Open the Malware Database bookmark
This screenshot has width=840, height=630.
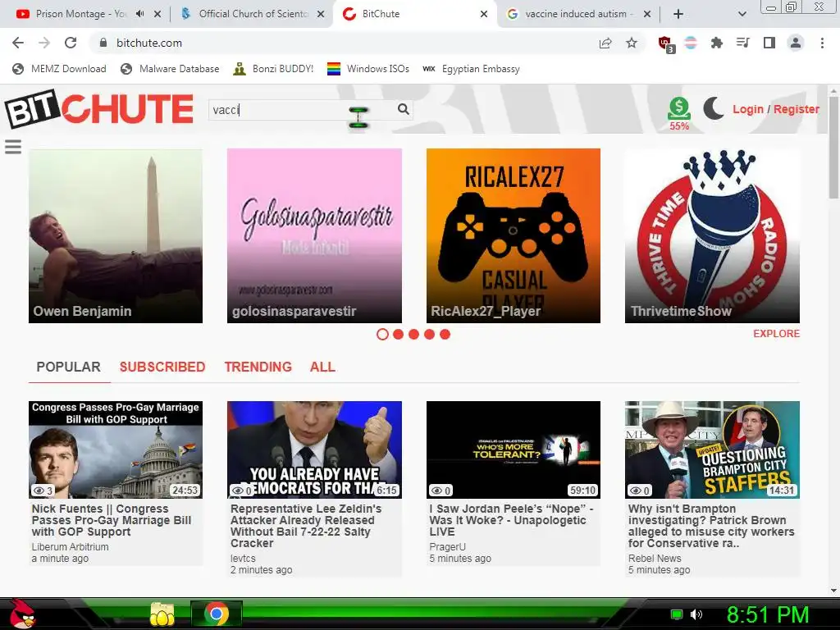tap(171, 69)
